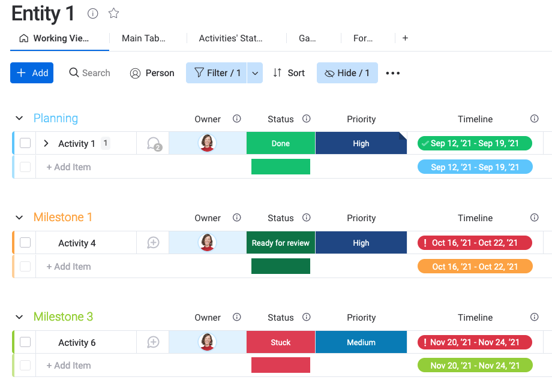
Task: Open owner avatar for Activity 6
Action: 207,342
